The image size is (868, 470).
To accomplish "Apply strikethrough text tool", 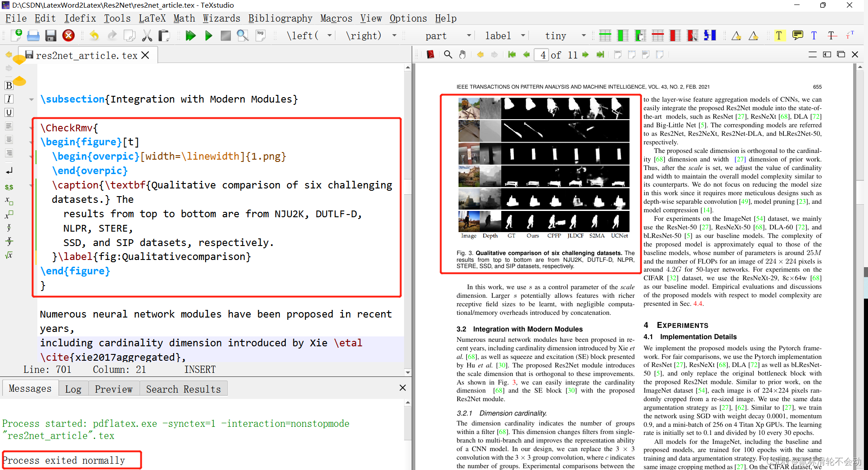I will 832,36.
